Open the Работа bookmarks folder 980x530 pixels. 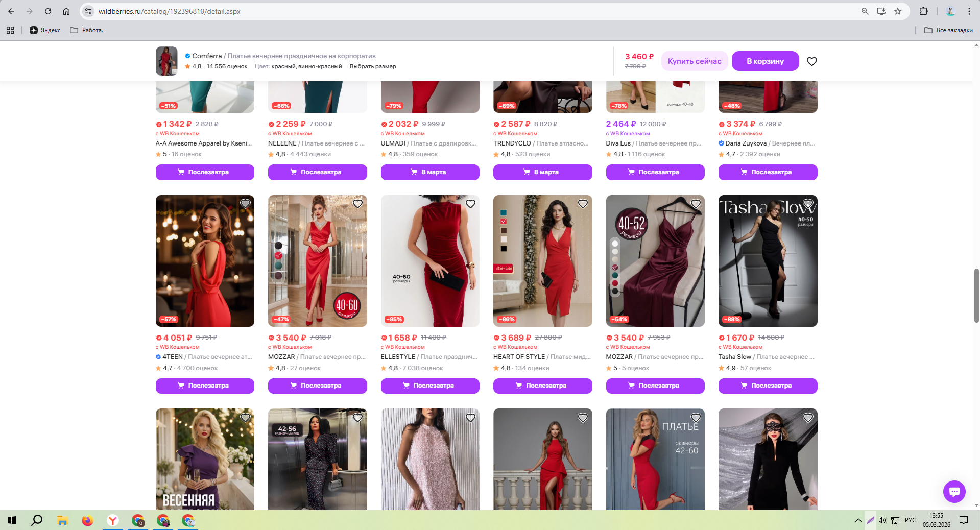86,30
